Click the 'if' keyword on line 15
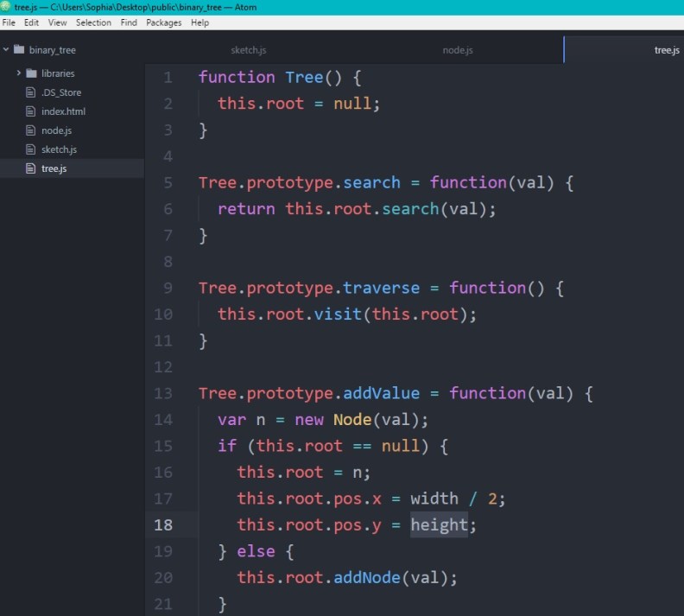Image resolution: width=684 pixels, height=616 pixels. pos(227,447)
